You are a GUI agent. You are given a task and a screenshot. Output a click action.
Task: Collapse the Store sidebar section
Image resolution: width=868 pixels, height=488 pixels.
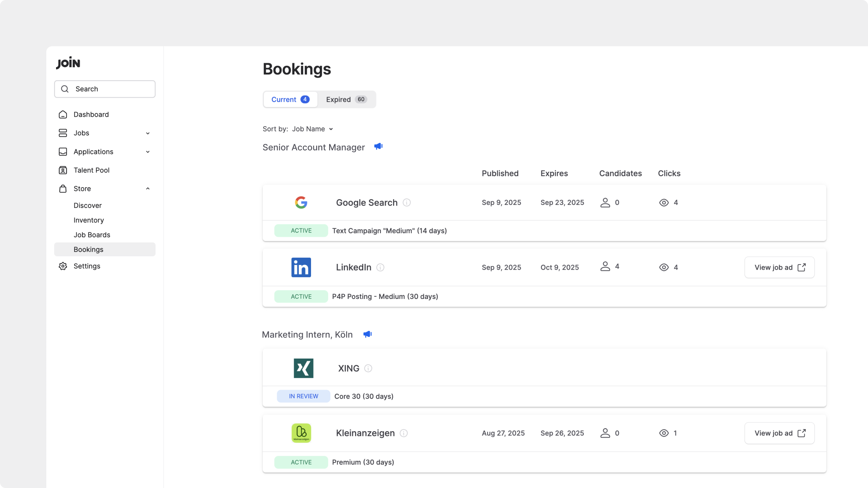pyautogui.click(x=148, y=189)
